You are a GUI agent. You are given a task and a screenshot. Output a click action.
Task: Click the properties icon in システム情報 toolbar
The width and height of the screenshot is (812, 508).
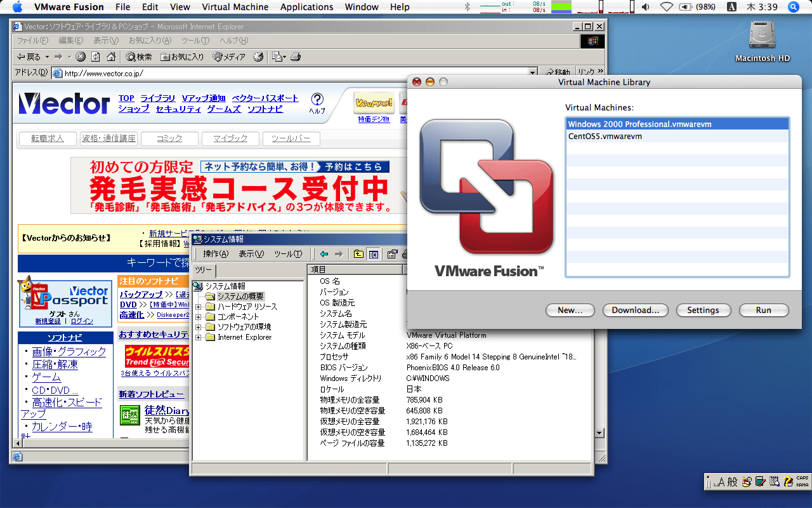click(x=392, y=254)
